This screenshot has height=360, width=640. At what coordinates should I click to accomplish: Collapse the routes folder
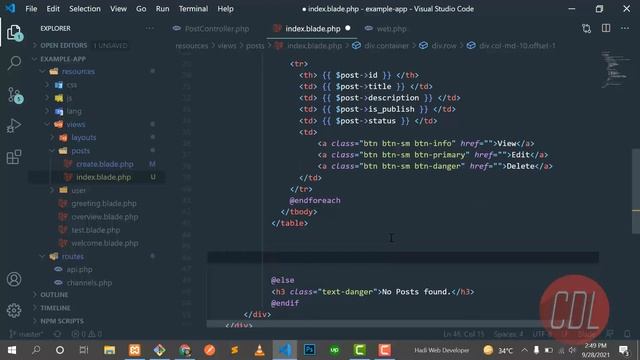click(x=73, y=256)
